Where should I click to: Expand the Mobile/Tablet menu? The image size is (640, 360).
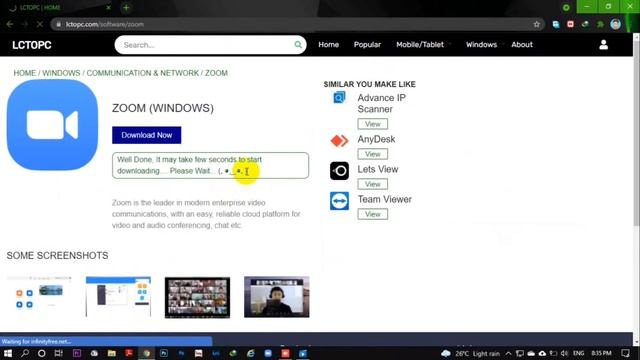tap(420, 44)
